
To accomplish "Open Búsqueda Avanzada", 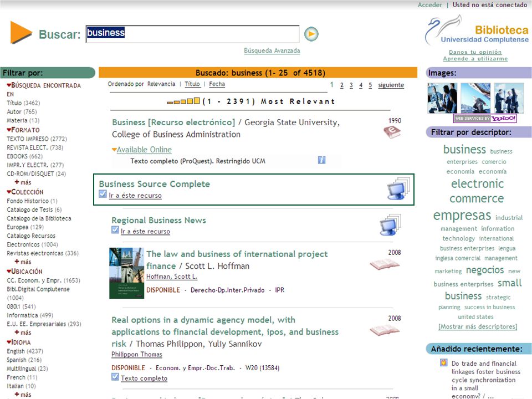I will click(272, 50).
